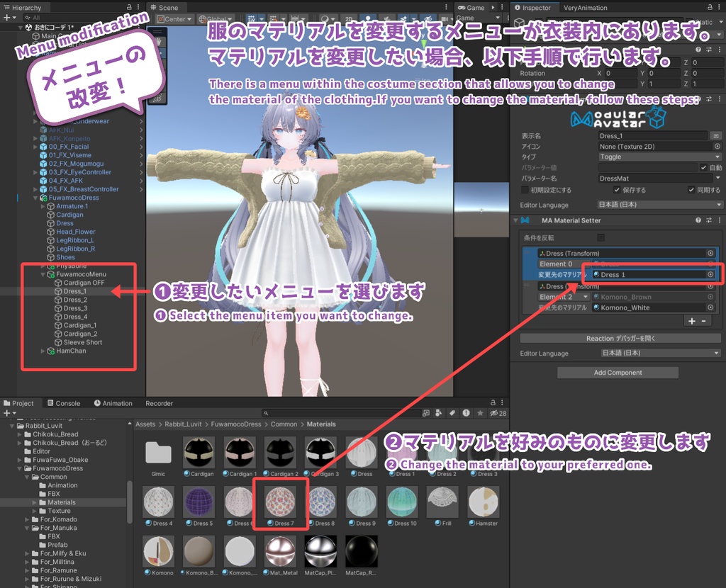The height and width of the screenshot is (588, 726).
Task: Select Cardigan OFF in Hierarchy
Action: click(84, 283)
